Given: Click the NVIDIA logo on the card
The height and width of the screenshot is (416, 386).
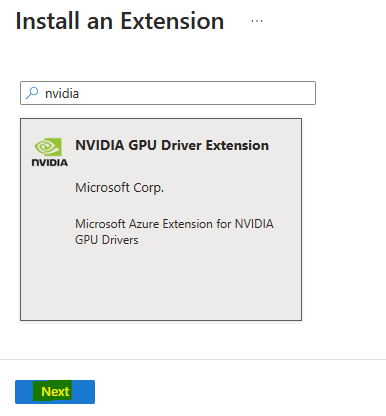Looking at the screenshot, I should pos(49,152).
